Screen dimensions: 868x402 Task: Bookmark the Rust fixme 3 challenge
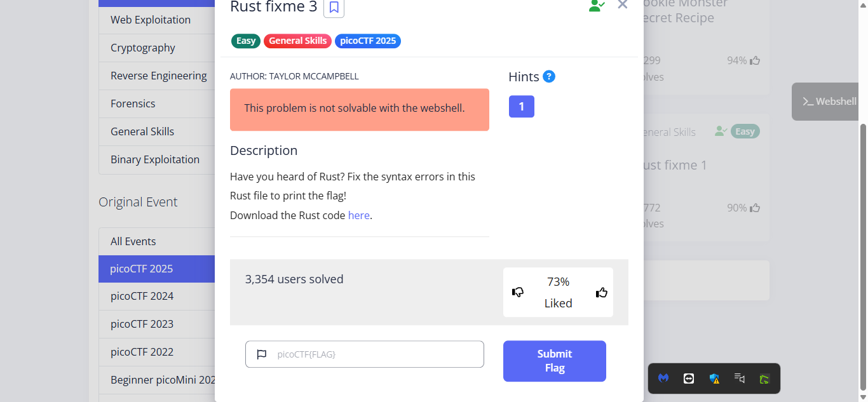pos(334,8)
